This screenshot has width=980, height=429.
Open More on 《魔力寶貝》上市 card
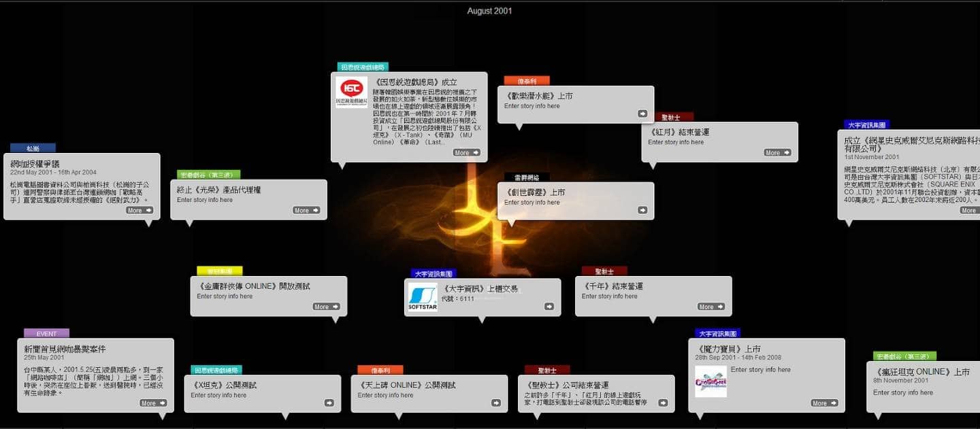[x=824, y=402]
